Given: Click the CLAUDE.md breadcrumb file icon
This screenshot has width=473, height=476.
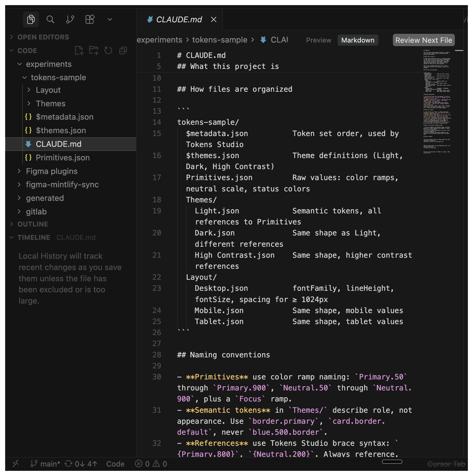Looking at the screenshot, I should click(x=263, y=40).
